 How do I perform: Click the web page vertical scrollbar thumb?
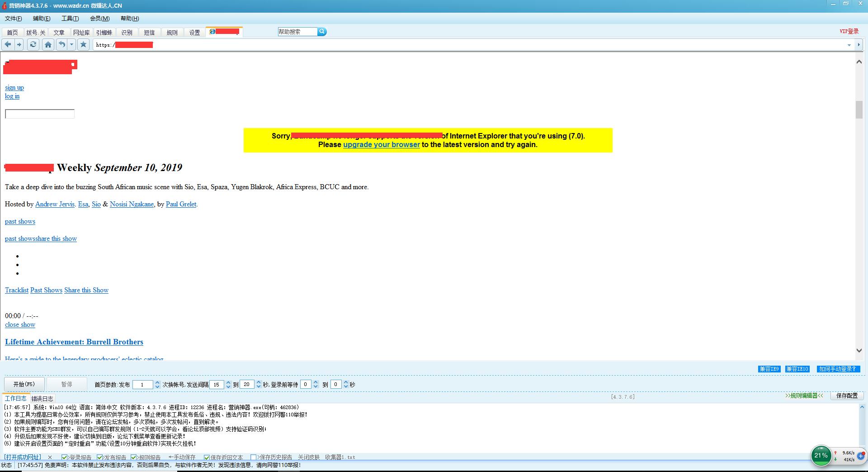pyautogui.click(x=859, y=110)
